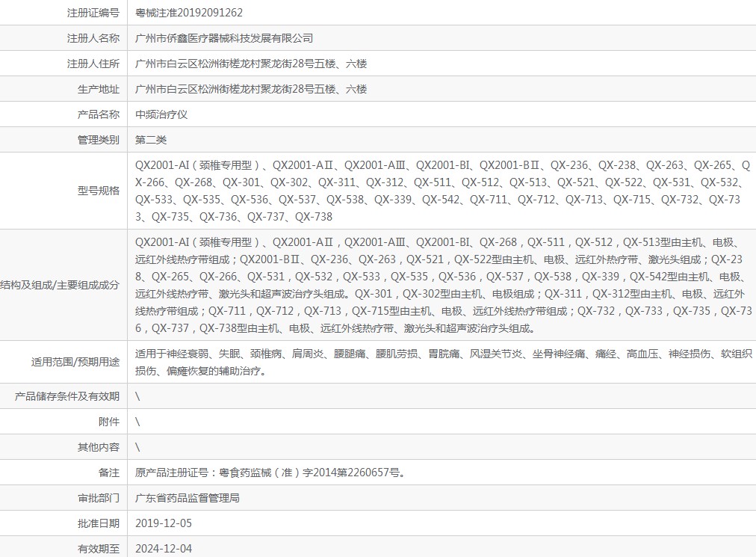Click the 审批部门 label
Screen dimensions: 756x557
pos(99,498)
